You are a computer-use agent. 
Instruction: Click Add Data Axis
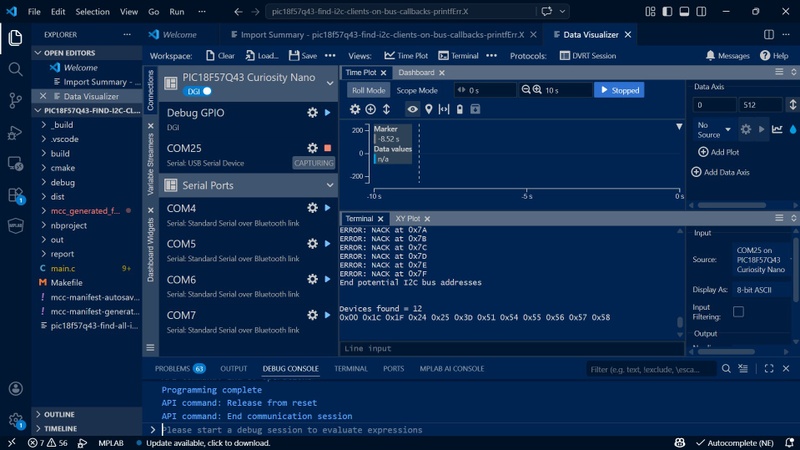tap(720, 172)
